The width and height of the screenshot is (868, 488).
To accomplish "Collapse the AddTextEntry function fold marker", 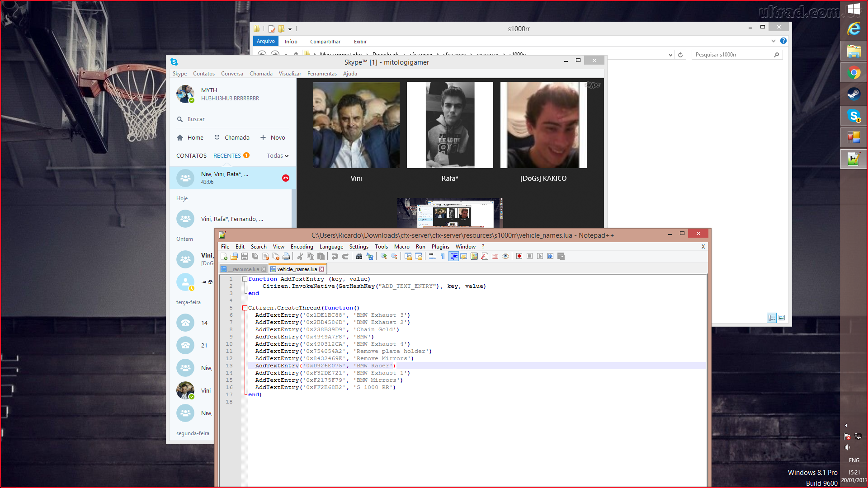I will point(245,279).
